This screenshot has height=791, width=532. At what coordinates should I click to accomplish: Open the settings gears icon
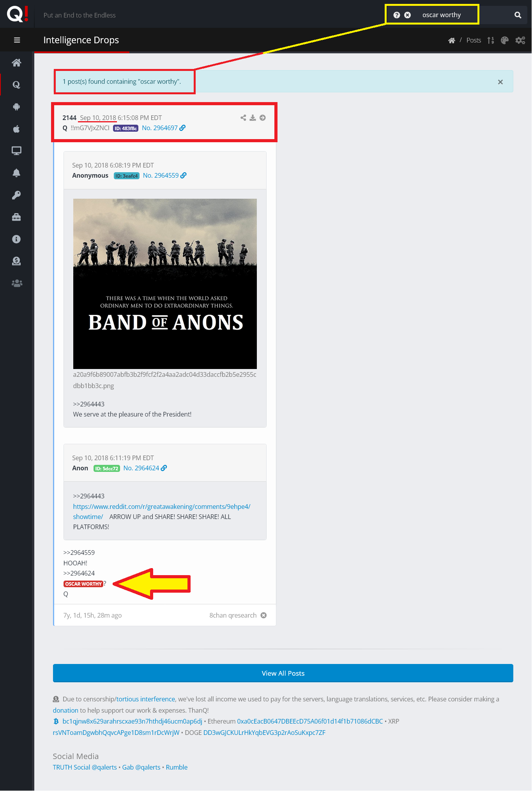click(x=520, y=40)
